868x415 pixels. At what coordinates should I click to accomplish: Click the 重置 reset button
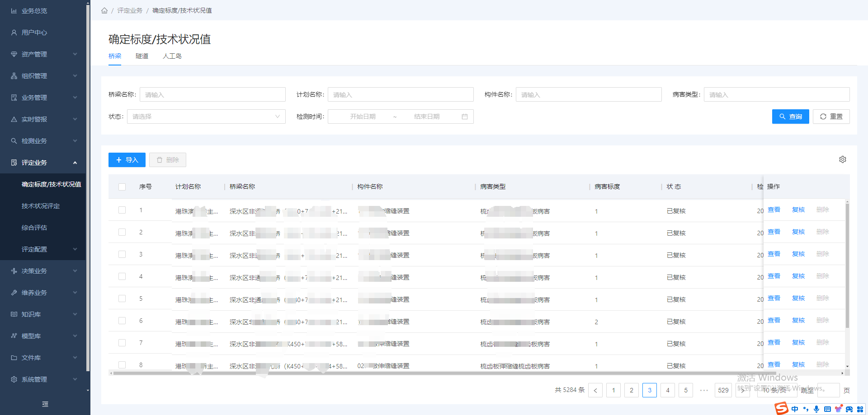click(831, 117)
